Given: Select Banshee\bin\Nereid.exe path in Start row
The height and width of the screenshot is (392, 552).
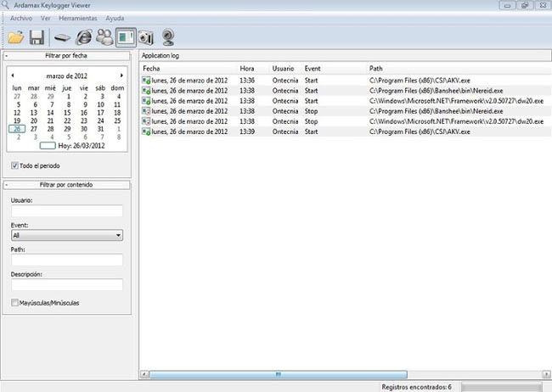Looking at the screenshot, I should point(436,91).
